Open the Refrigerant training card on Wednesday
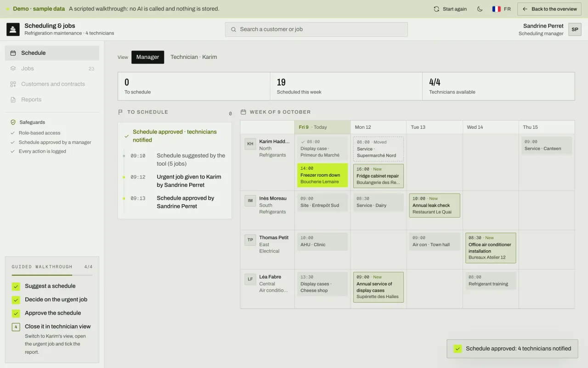Viewport: 588px width, 368px height. click(x=491, y=281)
